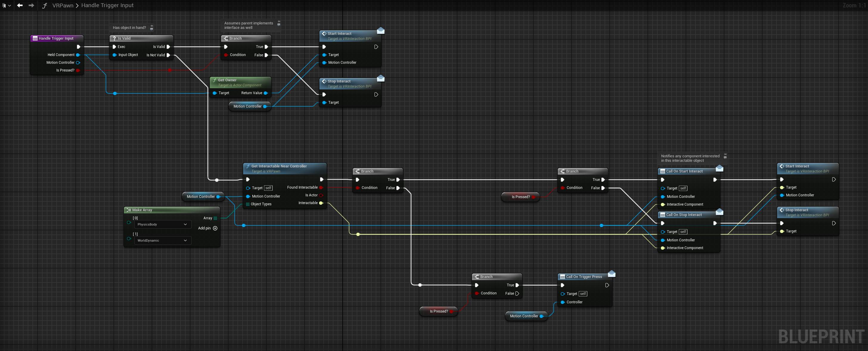Image resolution: width=868 pixels, height=351 pixels.
Task: Click the message icon on Call On Stop Interact
Action: click(719, 212)
